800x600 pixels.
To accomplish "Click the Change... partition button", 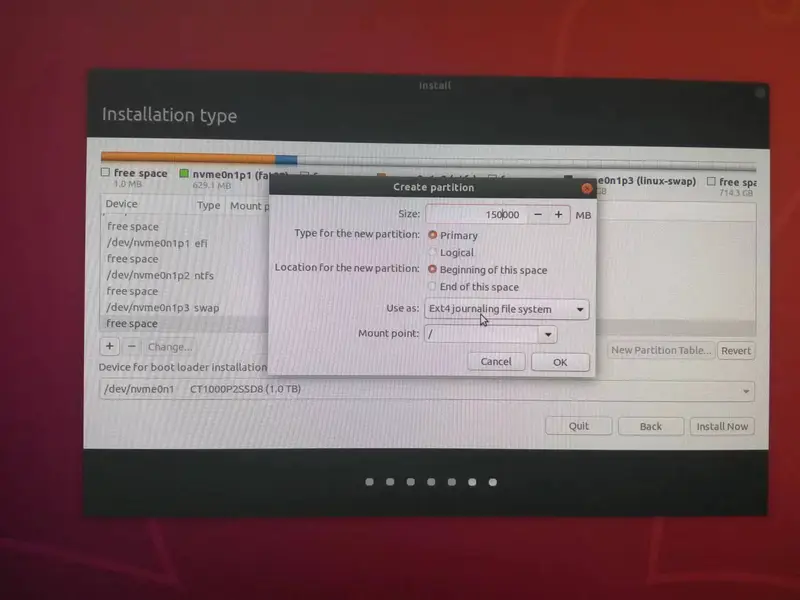I will (170, 347).
